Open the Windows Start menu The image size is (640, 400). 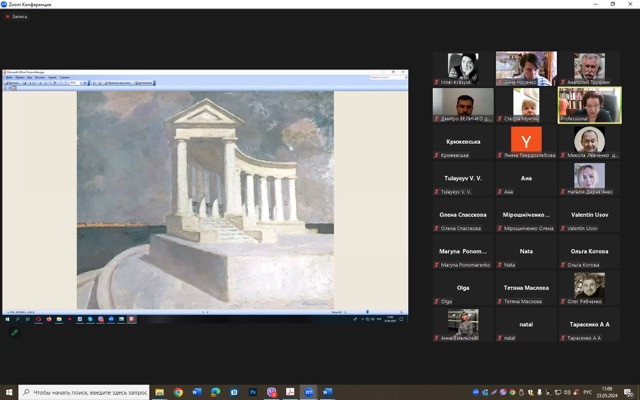(9, 392)
